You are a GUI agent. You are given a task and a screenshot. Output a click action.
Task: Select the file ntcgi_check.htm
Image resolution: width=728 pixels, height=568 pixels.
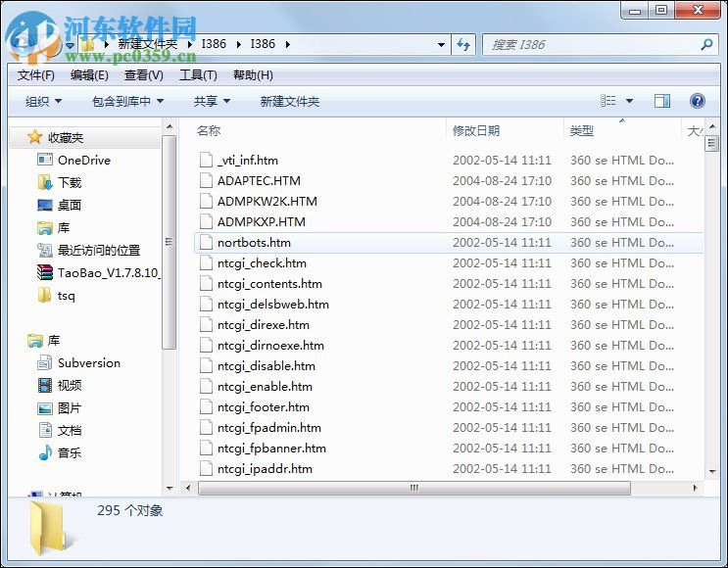(262, 263)
